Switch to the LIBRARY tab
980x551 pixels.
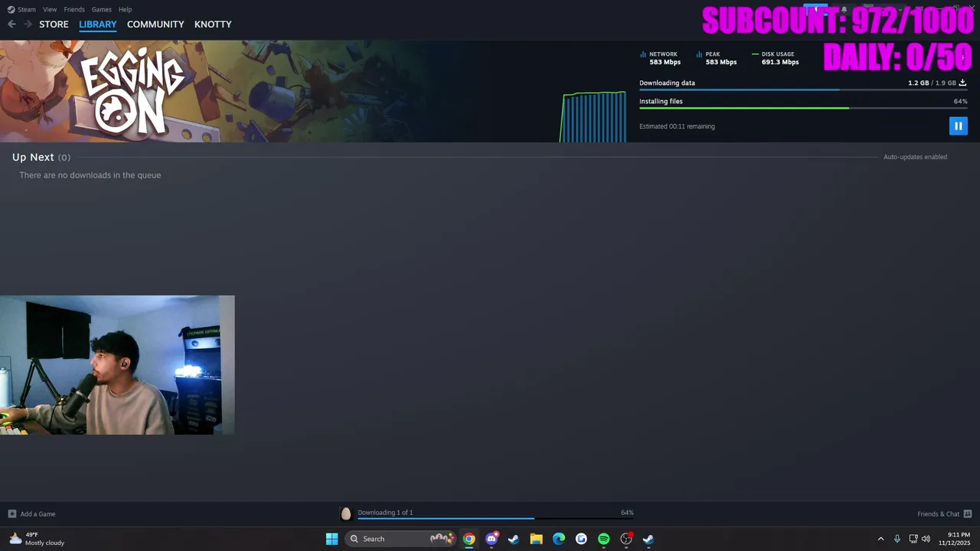point(98,24)
